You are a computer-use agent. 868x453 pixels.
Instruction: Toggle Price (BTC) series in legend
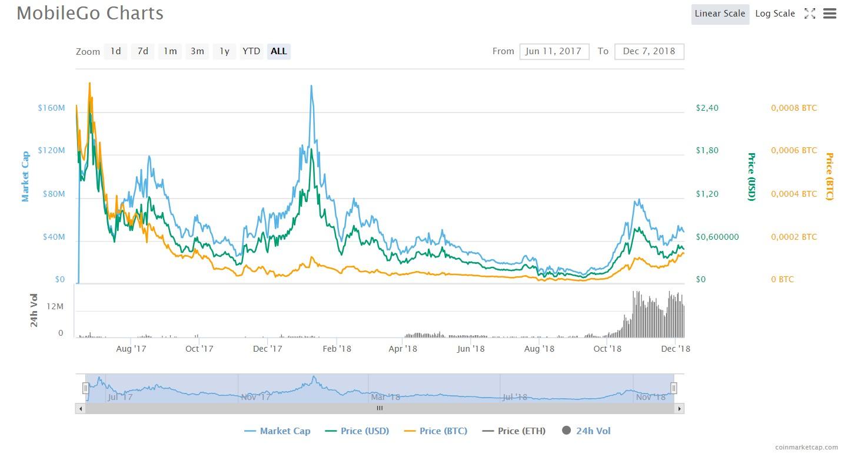tap(436, 431)
